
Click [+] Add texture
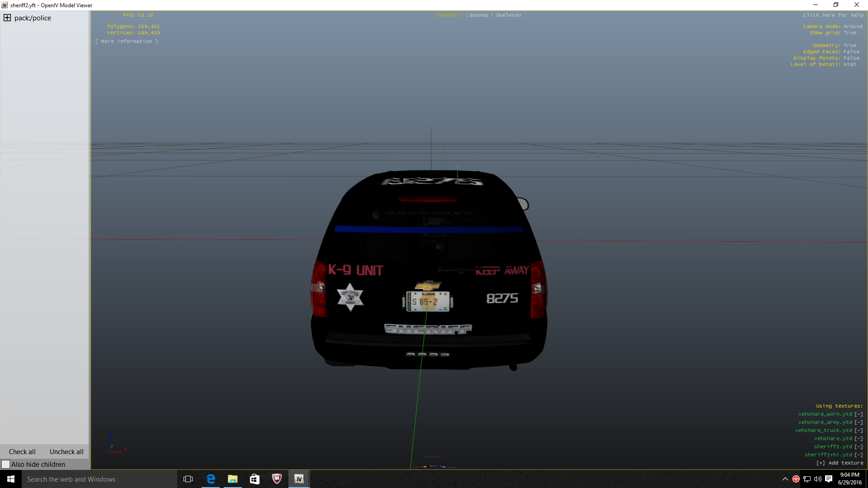[x=840, y=463]
